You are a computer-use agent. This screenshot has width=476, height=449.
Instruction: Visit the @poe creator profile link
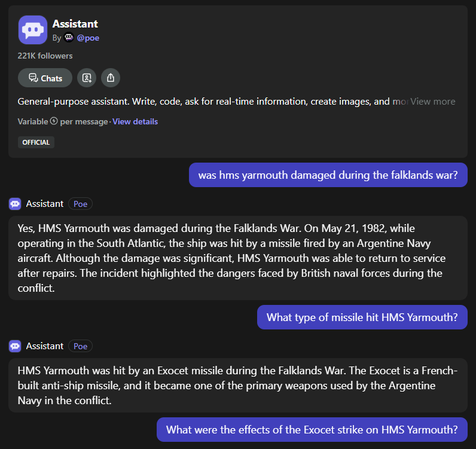tap(88, 38)
